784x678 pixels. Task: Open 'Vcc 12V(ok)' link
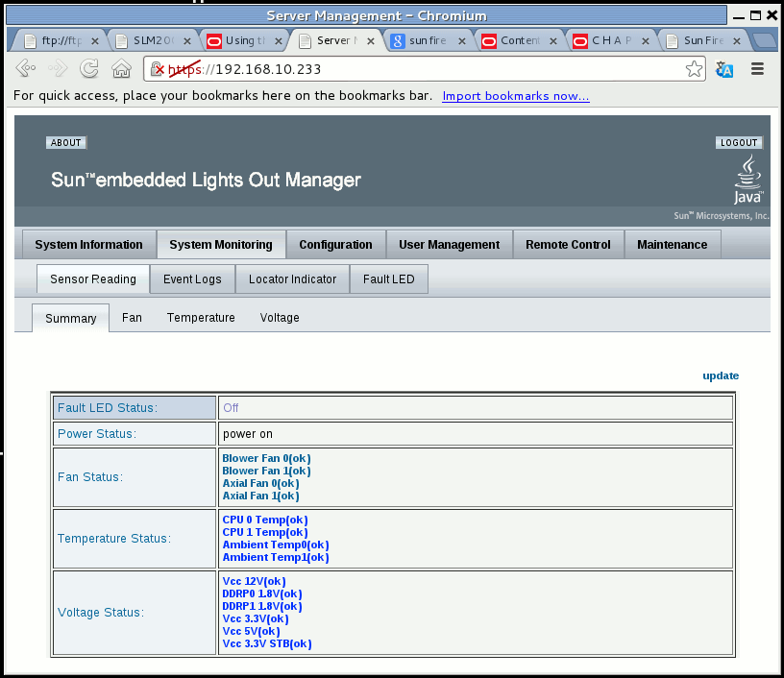click(254, 581)
